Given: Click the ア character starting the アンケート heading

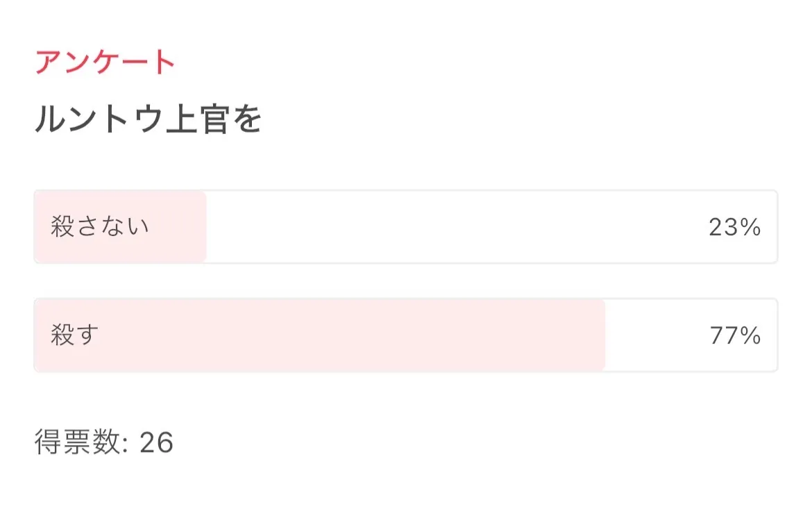Looking at the screenshot, I should [49, 62].
